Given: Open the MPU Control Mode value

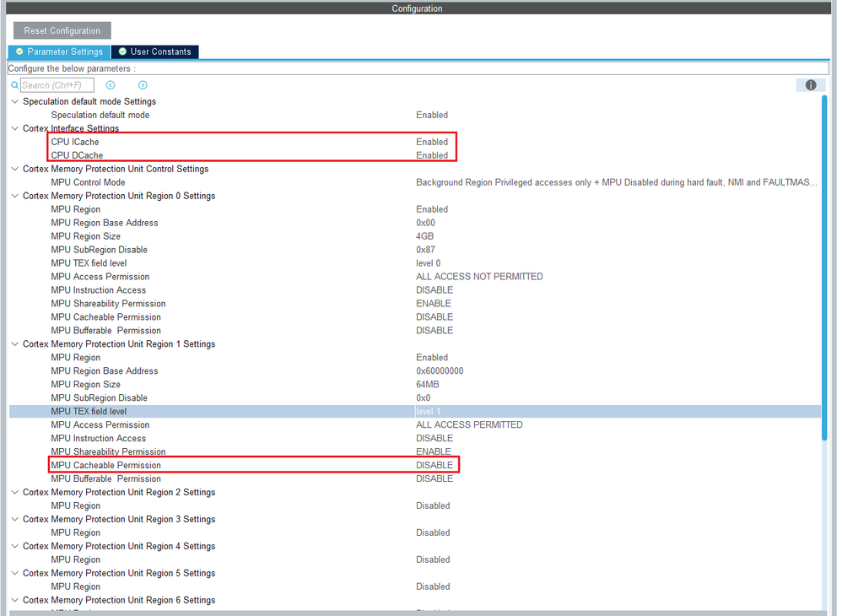Looking at the screenshot, I should pyautogui.click(x=617, y=182).
